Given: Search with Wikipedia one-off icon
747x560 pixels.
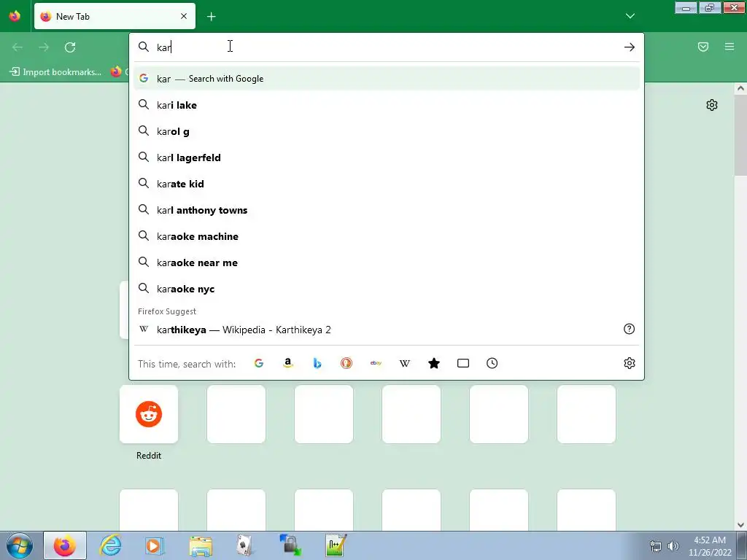Looking at the screenshot, I should pos(404,363).
